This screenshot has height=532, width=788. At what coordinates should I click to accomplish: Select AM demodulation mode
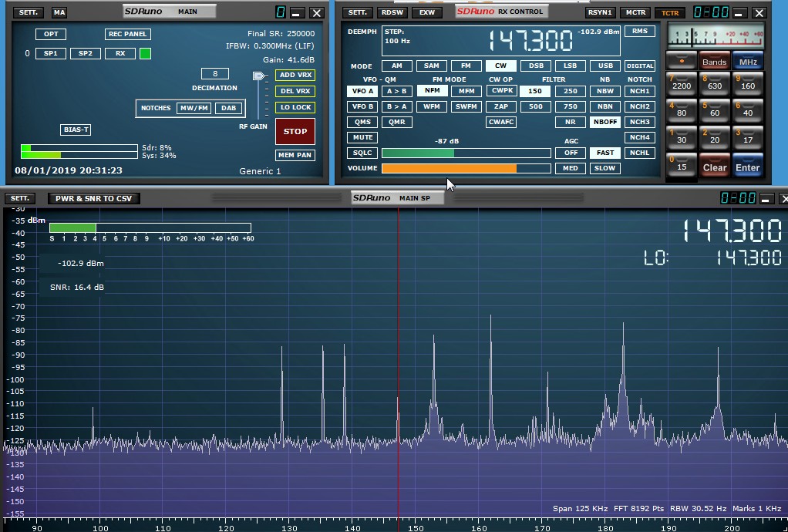pos(397,66)
